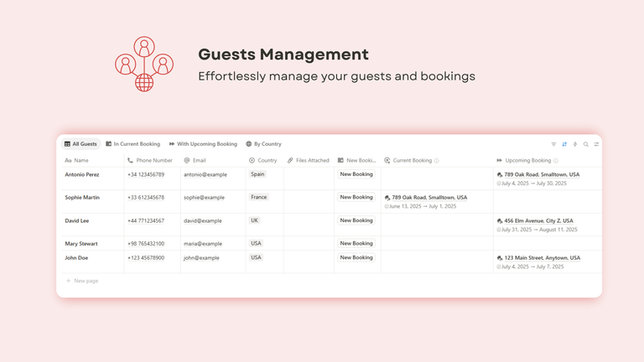The image size is (644, 362).
Task: Click house icon in Sophie Martin current booking
Action: (387, 198)
